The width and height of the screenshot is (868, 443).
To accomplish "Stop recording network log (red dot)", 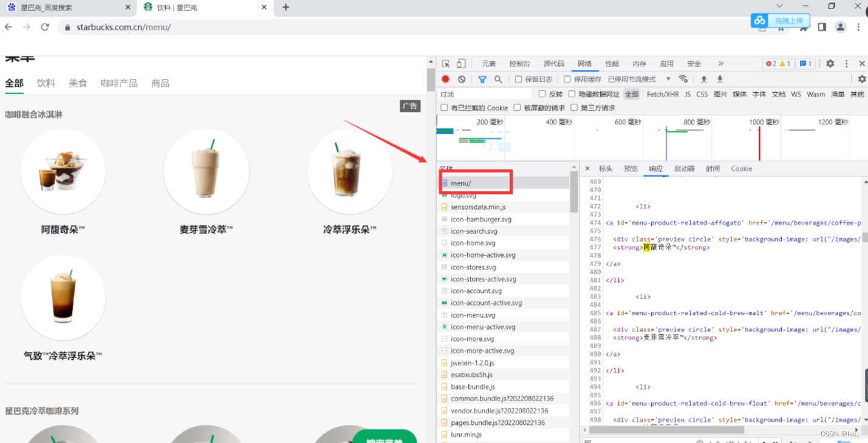I will 445,79.
